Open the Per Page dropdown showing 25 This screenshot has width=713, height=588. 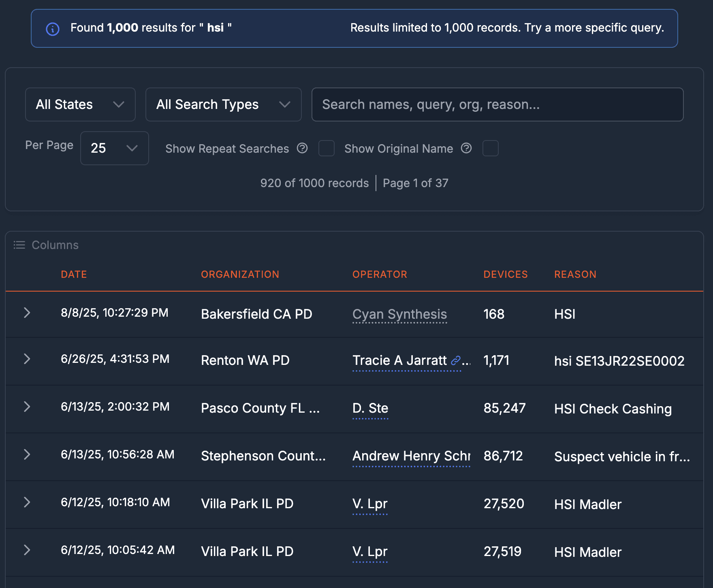(x=114, y=148)
